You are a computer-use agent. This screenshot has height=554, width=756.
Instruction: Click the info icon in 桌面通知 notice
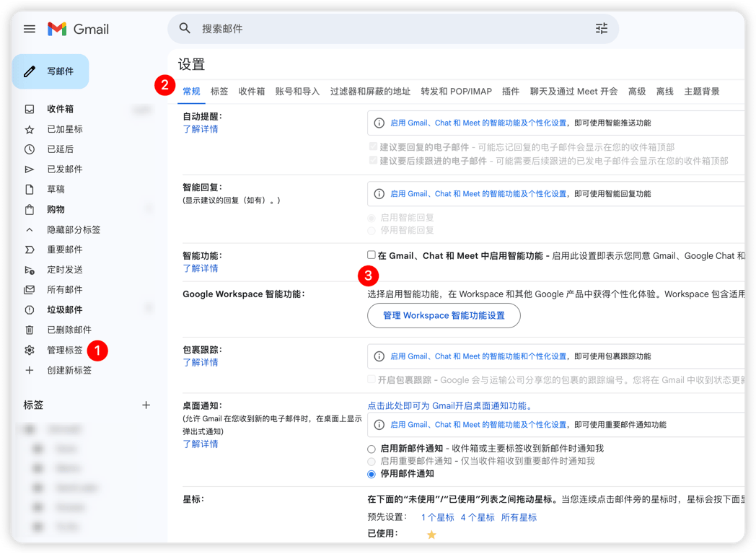[x=379, y=425]
